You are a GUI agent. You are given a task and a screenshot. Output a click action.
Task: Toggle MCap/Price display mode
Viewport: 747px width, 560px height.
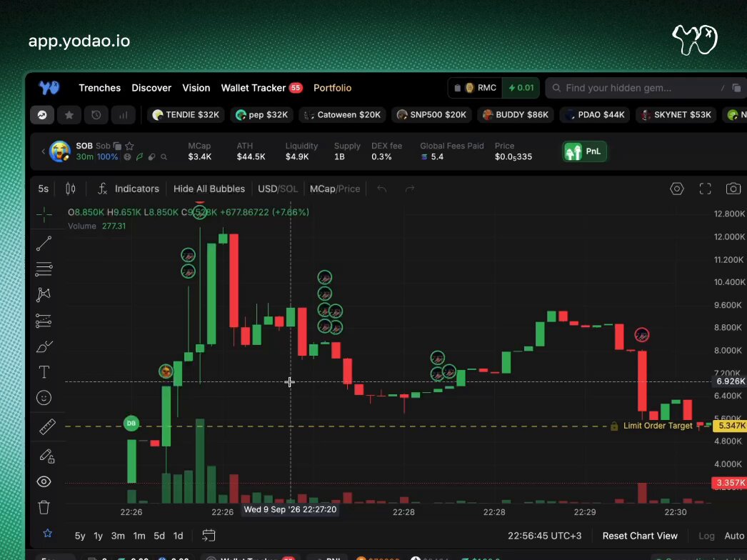pos(335,189)
